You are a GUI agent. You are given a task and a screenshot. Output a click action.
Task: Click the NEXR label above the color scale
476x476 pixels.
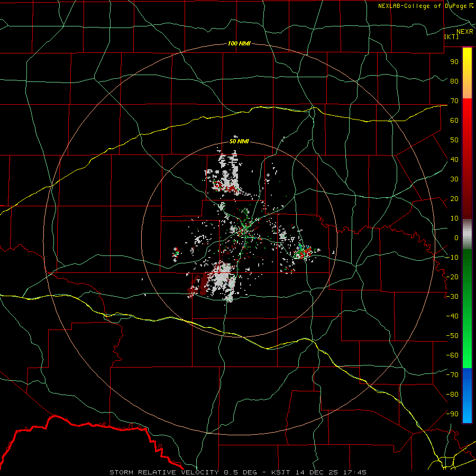point(464,31)
